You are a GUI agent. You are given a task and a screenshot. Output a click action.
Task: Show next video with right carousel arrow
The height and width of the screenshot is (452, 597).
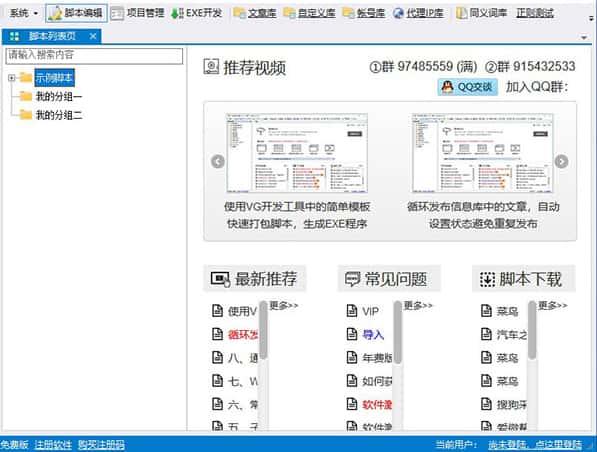tap(561, 161)
